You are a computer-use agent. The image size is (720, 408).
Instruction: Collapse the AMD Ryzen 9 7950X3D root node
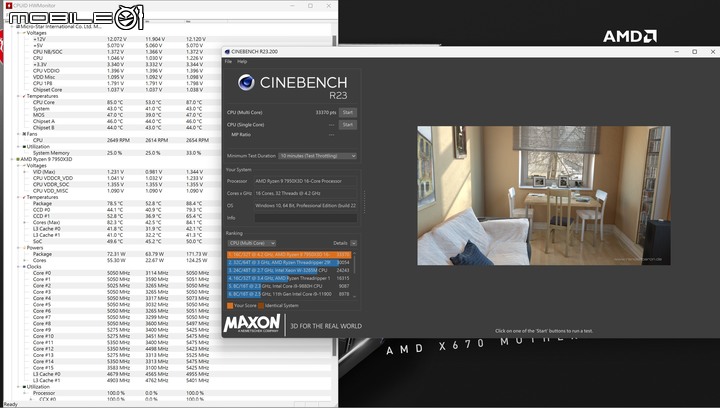pos(12,159)
